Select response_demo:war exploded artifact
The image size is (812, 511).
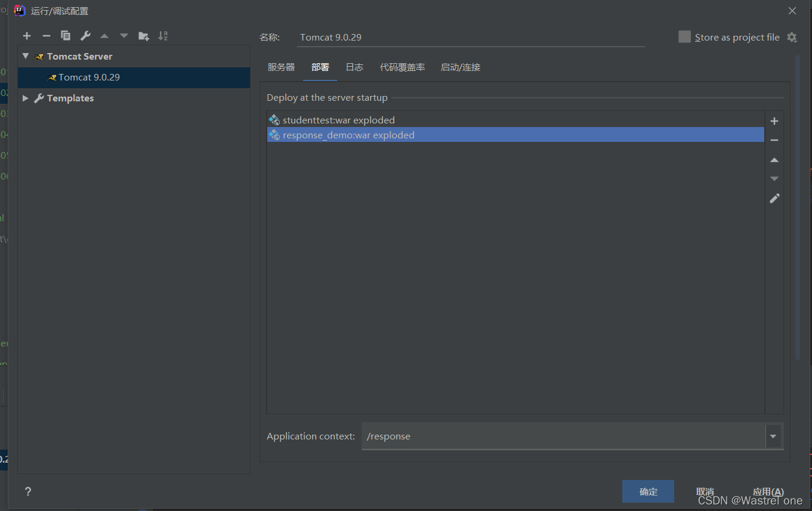[x=515, y=135]
